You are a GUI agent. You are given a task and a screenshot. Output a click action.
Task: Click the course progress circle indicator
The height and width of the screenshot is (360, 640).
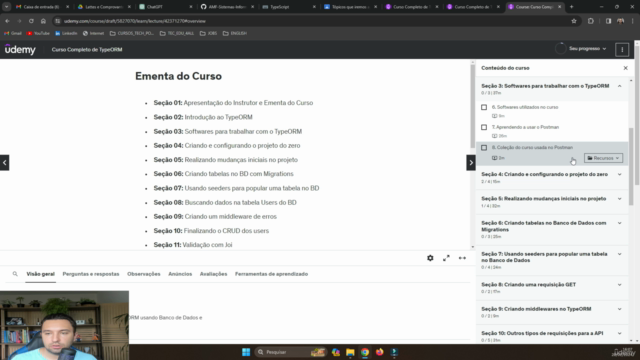[x=560, y=49]
